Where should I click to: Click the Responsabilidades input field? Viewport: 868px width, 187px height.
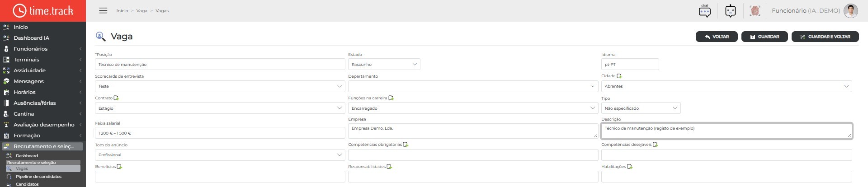pos(473,177)
